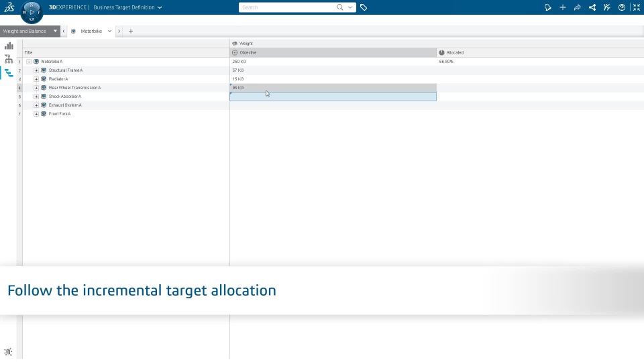Screen dimensions: 644x362
Task: Open the bug/debug icon at bottom left
Action: point(8,352)
